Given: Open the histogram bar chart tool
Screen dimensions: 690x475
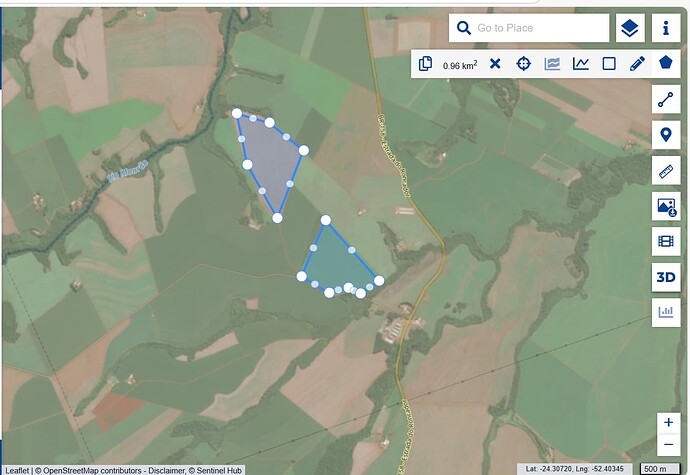Looking at the screenshot, I should (666, 313).
